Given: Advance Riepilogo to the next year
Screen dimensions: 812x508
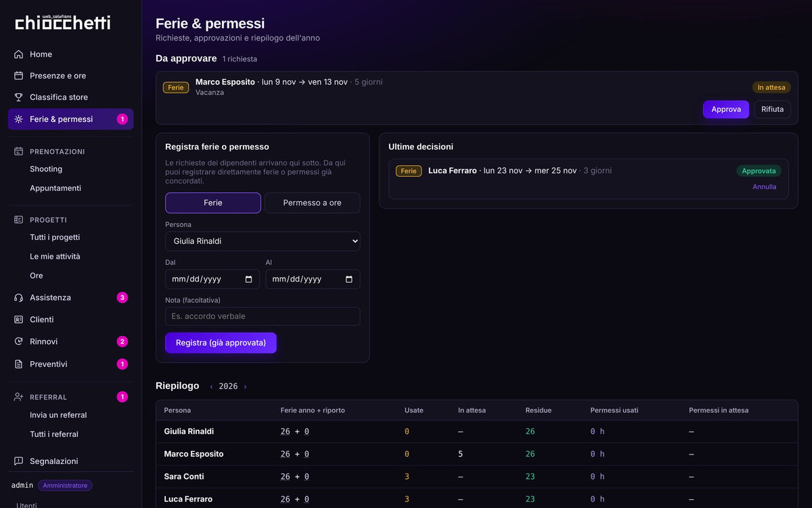Looking at the screenshot, I should pos(245,387).
